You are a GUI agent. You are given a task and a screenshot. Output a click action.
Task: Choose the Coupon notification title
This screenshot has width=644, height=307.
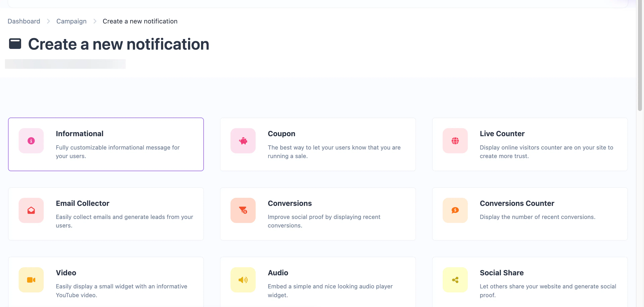coord(282,134)
